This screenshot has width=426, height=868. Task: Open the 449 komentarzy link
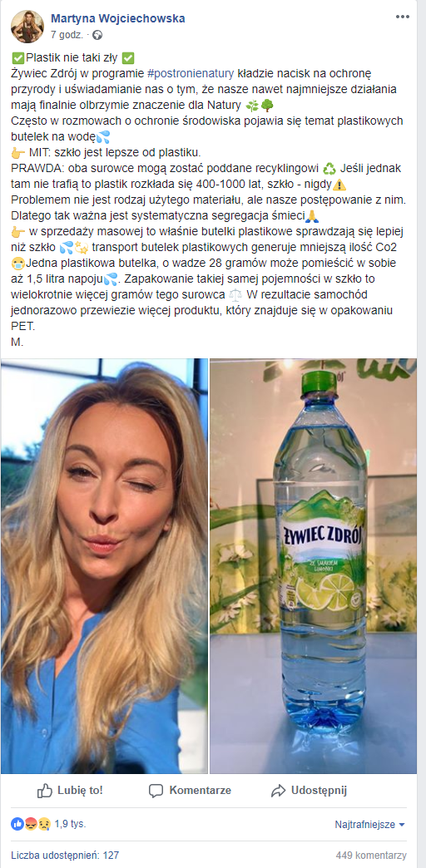(371, 856)
